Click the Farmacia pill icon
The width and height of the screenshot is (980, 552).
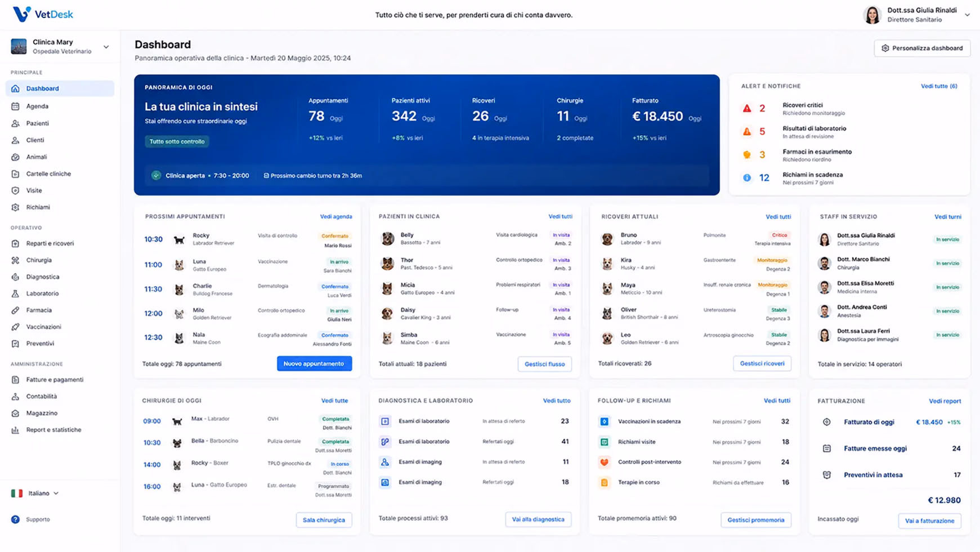pyautogui.click(x=15, y=310)
